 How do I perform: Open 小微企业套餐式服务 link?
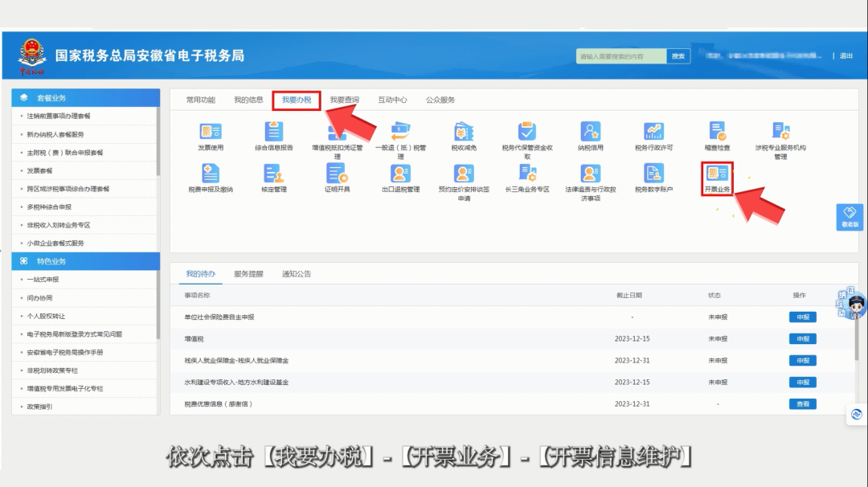55,243
